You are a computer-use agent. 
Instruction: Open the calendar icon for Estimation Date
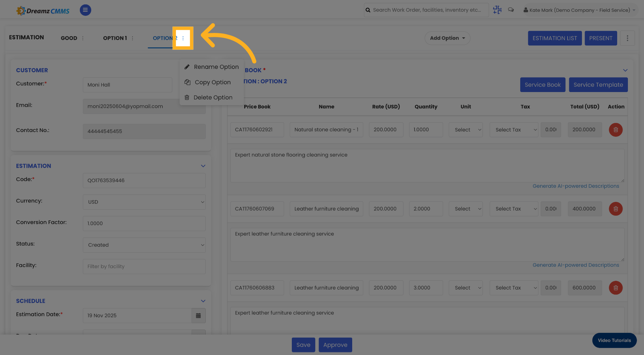(x=198, y=316)
